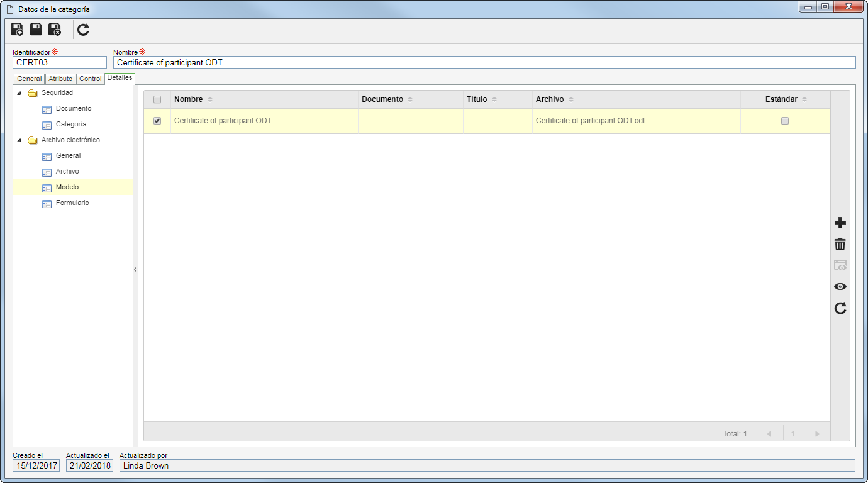The image size is (868, 483).
Task: Click the grayed-out document view icon in side panel
Action: pos(840,265)
